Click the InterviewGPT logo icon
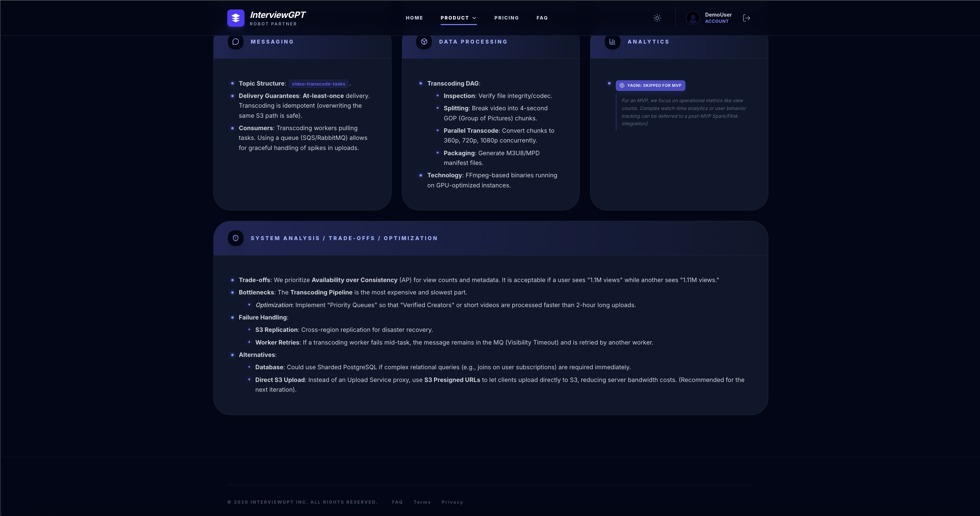Image resolution: width=980 pixels, height=516 pixels. (x=235, y=18)
